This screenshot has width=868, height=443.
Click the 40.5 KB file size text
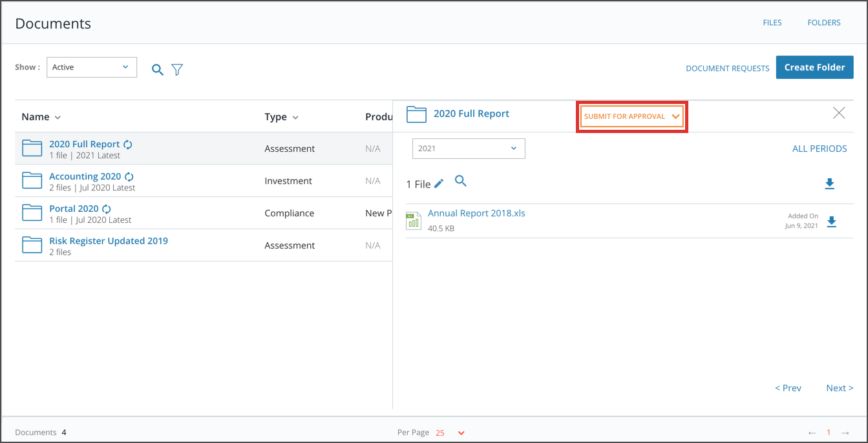pyautogui.click(x=441, y=229)
